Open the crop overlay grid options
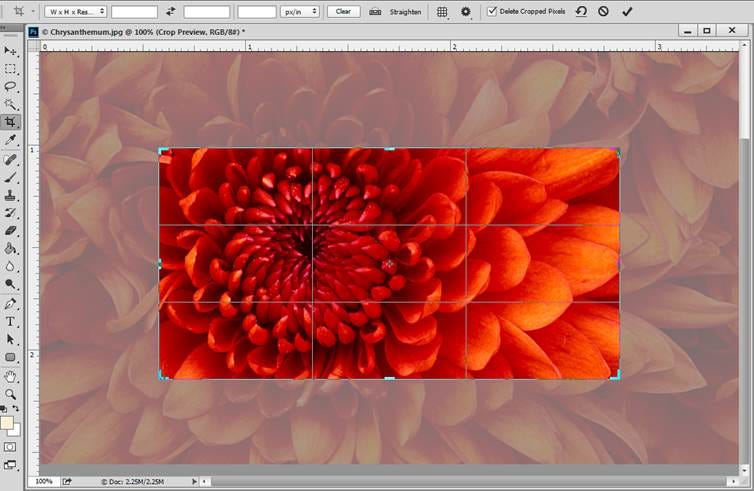Image resolution: width=754 pixels, height=491 pixels. 442,12
